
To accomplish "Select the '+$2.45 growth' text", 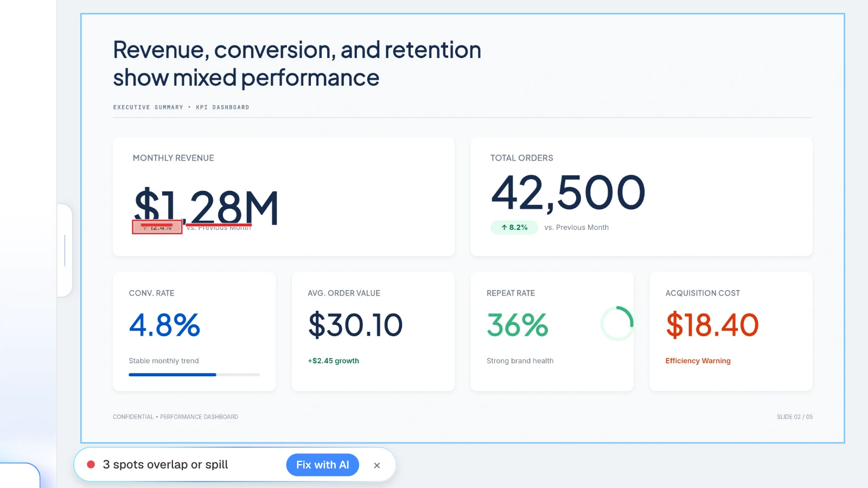I will click(x=334, y=361).
